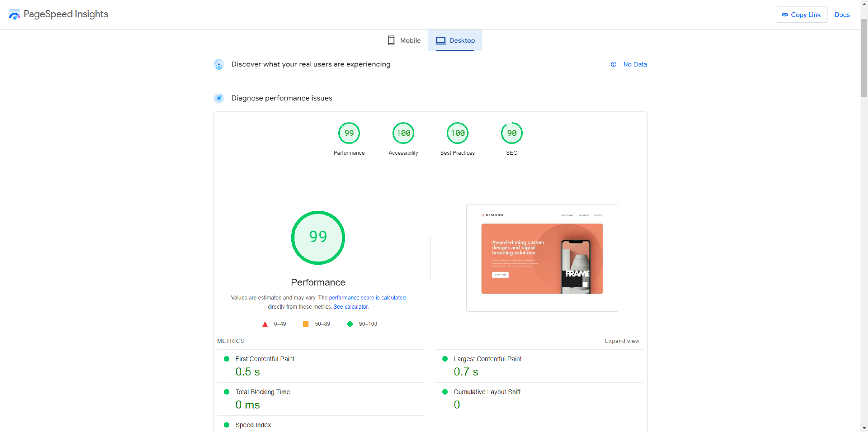Click the No Data info icon
This screenshot has height=432, width=868.
coord(613,64)
